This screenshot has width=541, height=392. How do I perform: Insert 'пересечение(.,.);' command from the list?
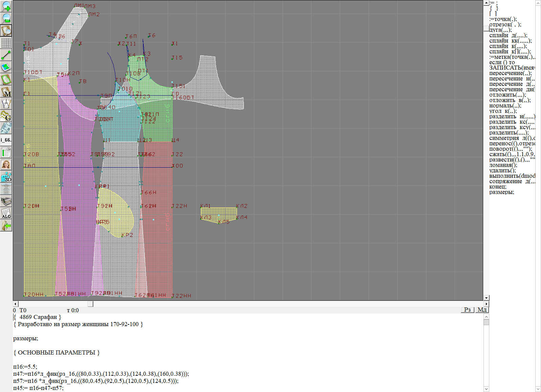tap(510, 73)
